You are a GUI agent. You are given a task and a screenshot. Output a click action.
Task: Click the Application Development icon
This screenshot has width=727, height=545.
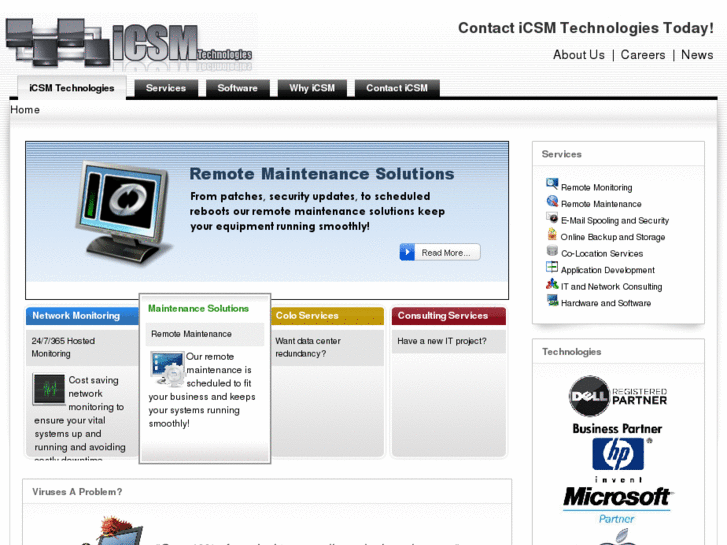pos(552,267)
